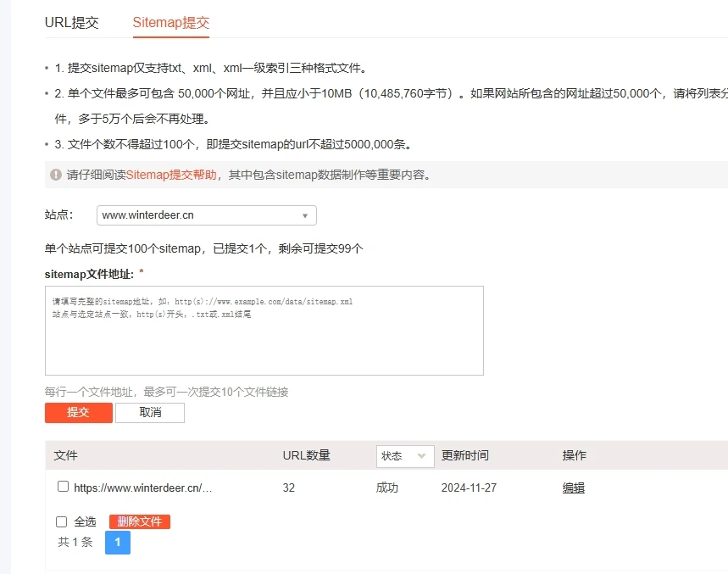Select the Sitemap提交 tab

tap(170, 23)
